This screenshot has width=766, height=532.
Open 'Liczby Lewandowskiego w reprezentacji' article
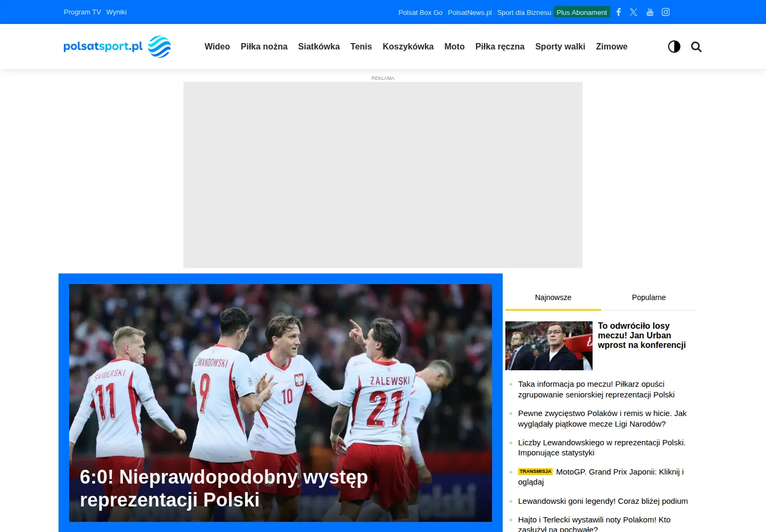(602, 447)
